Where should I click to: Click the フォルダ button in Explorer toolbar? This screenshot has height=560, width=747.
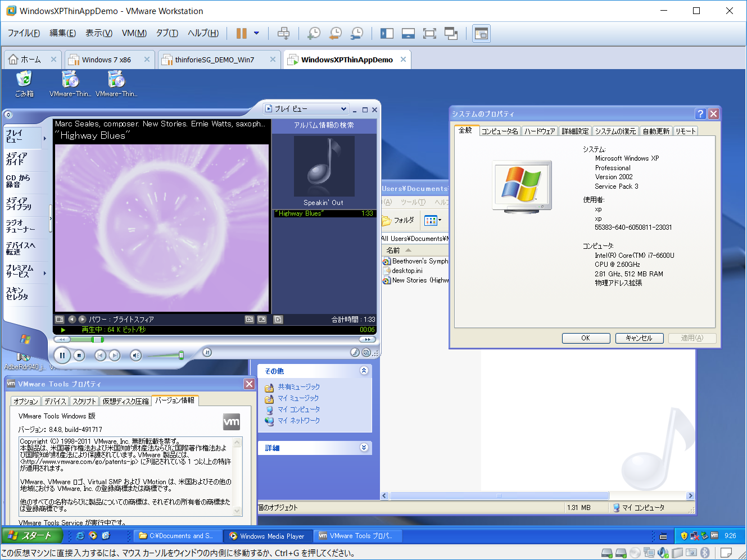399,220
